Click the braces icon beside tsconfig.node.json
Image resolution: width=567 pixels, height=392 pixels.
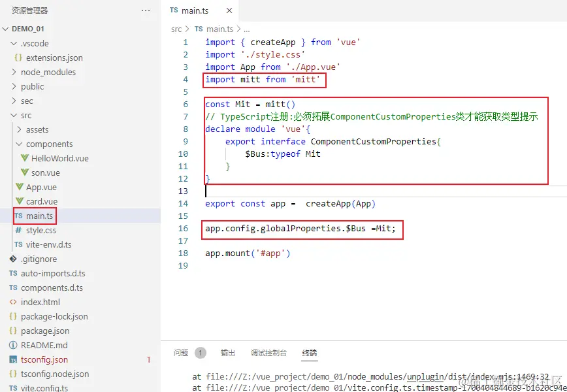[x=13, y=374]
